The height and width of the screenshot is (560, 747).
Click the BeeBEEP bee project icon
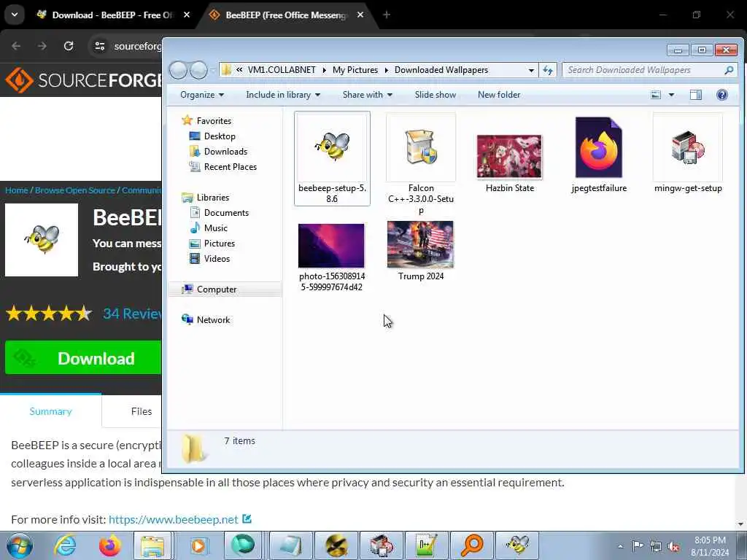(42, 239)
